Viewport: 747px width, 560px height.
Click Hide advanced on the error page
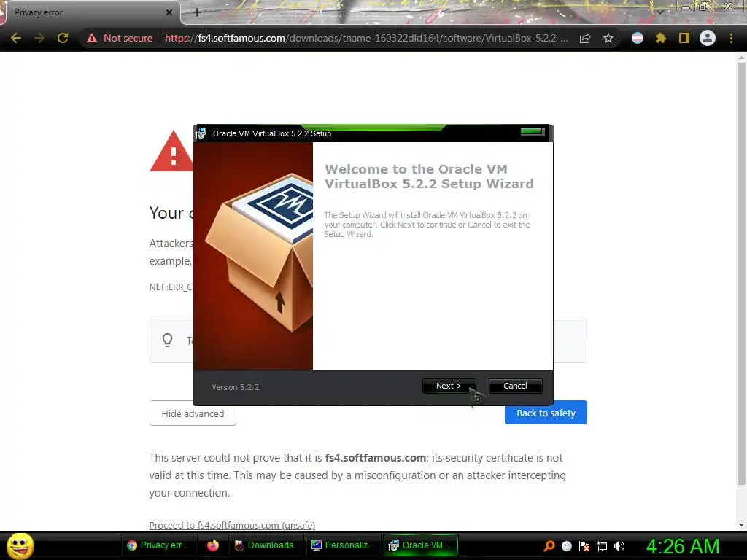[193, 413]
